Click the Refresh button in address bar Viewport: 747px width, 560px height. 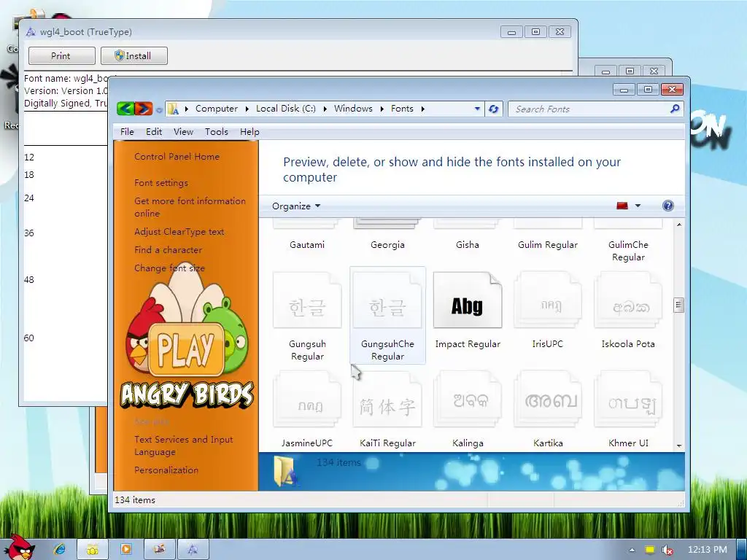[x=494, y=109]
